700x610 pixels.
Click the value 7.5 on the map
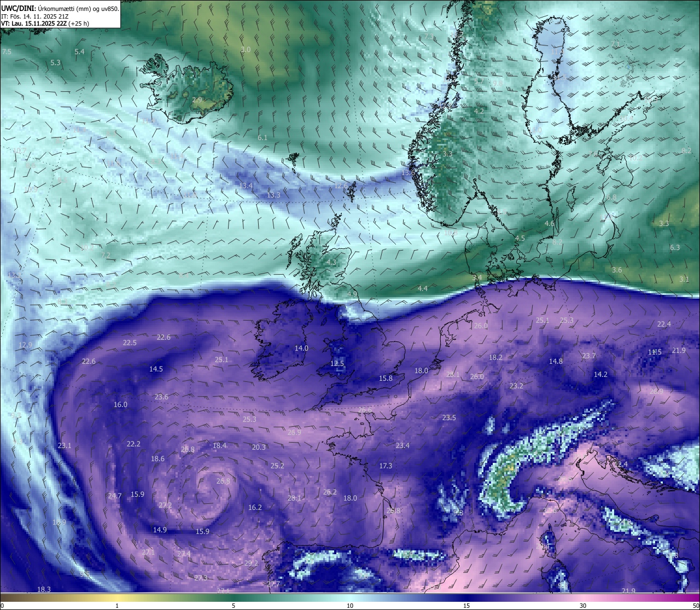click(7, 51)
